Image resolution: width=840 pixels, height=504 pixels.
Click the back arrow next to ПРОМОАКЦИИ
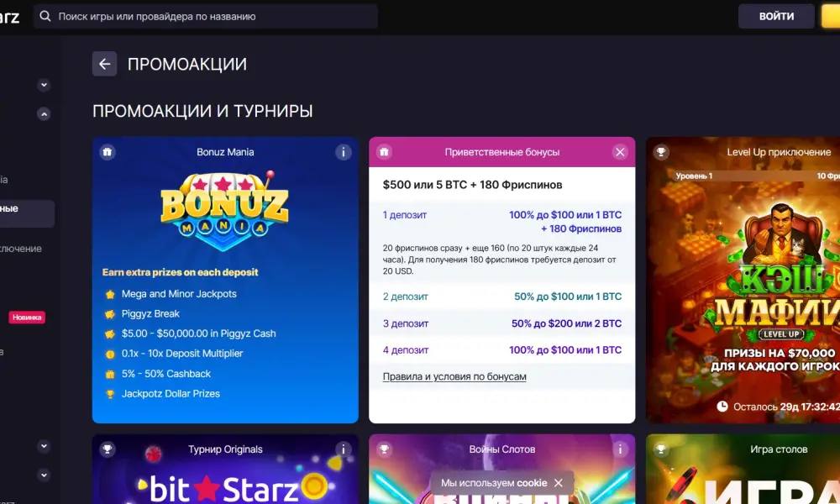pyautogui.click(x=104, y=65)
